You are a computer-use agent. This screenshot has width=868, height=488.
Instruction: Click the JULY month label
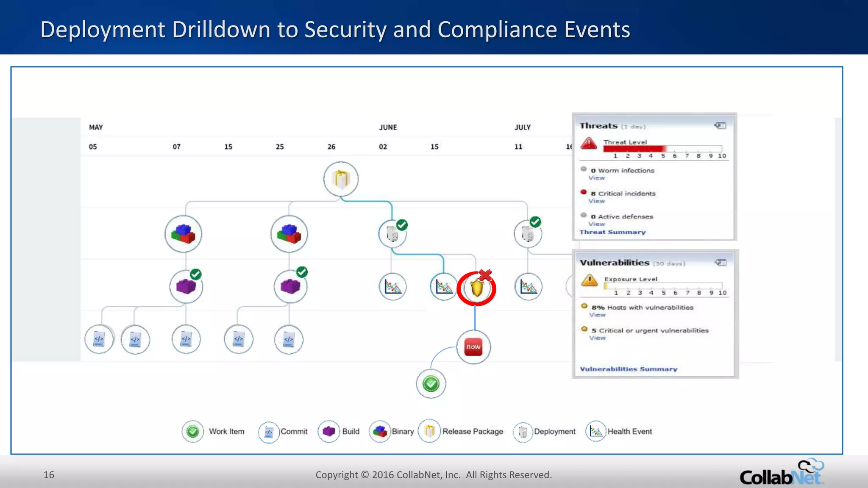[x=523, y=127]
